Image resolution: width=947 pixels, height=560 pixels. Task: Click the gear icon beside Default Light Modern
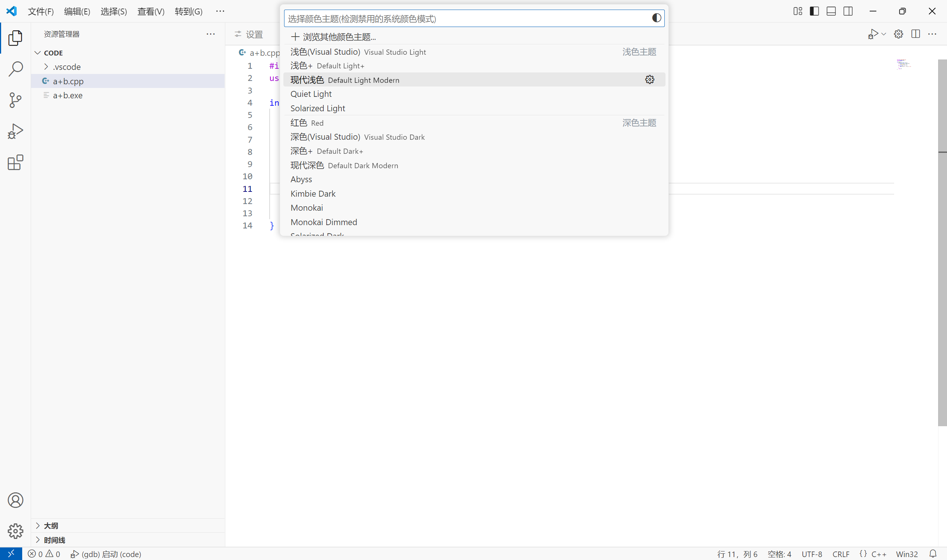coord(650,79)
